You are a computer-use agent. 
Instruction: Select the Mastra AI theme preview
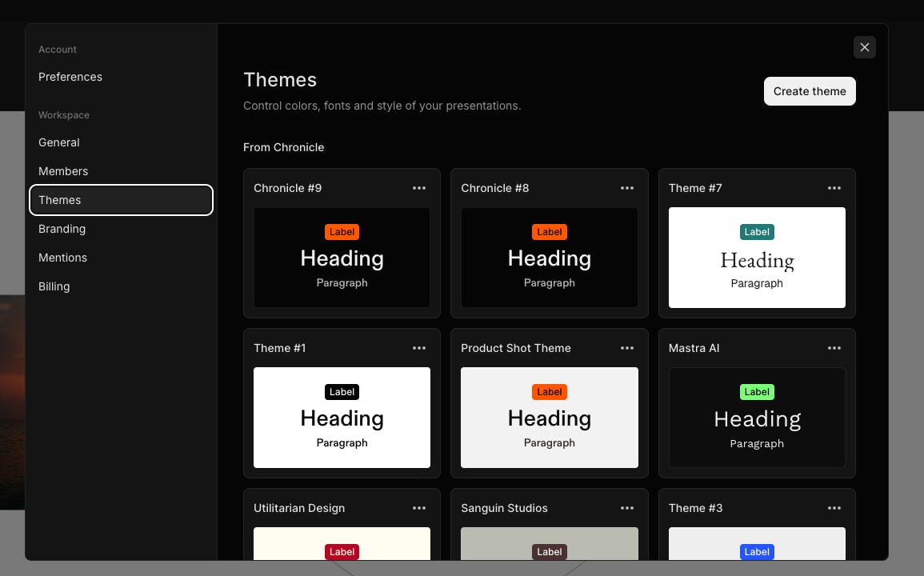point(757,418)
